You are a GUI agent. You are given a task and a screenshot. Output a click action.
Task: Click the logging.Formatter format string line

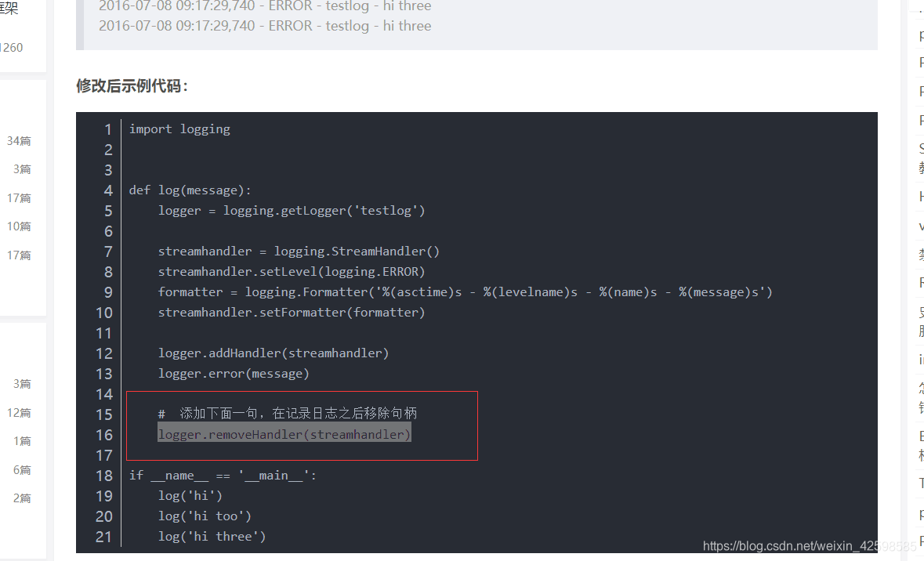pos(465,292)
